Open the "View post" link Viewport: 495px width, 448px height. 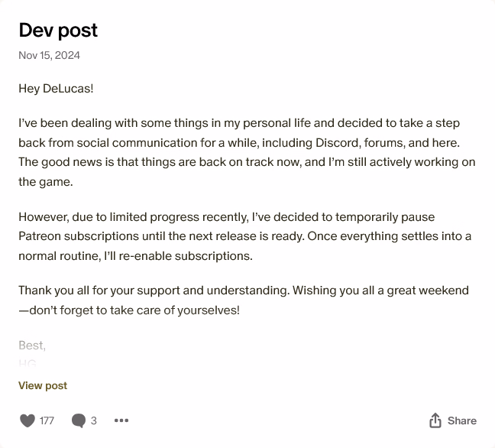click(43, 385)
